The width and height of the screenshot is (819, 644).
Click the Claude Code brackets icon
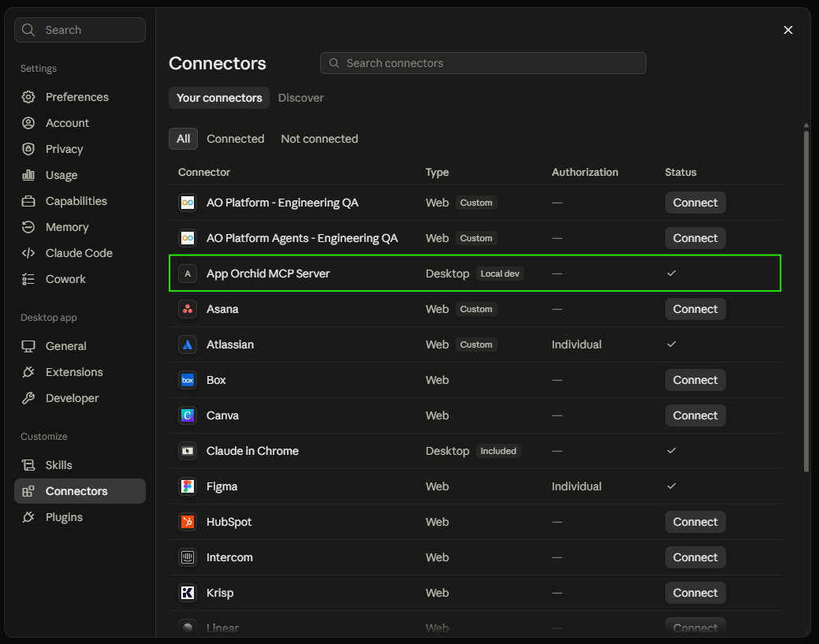click(28, 253)
